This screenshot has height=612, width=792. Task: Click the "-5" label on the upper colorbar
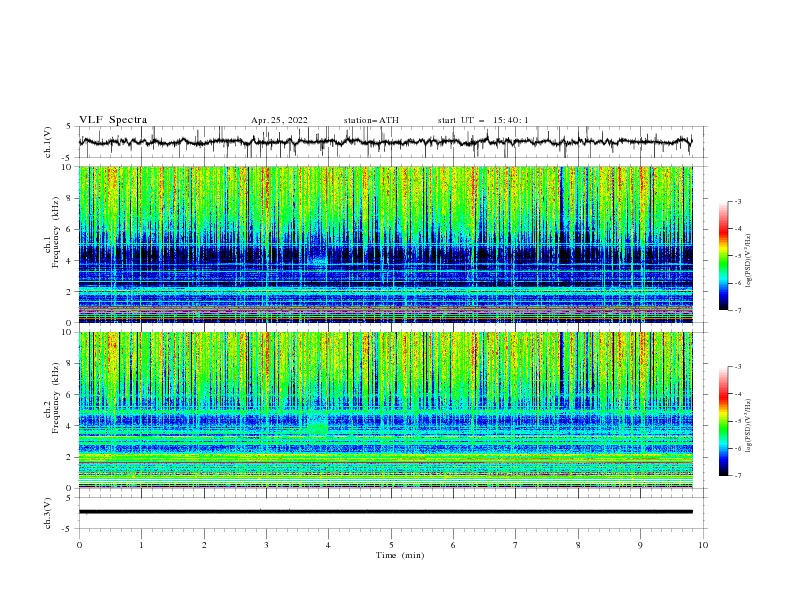[738, 256]
